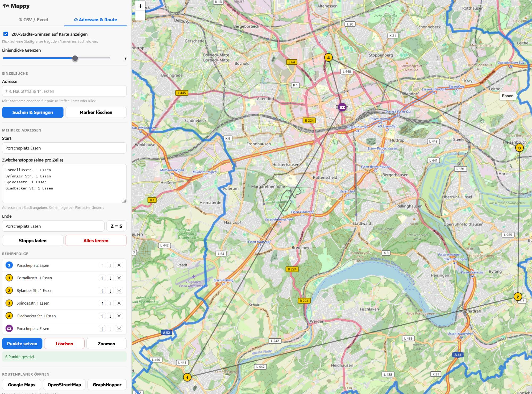Click the Z = S button

pos(117,226)
